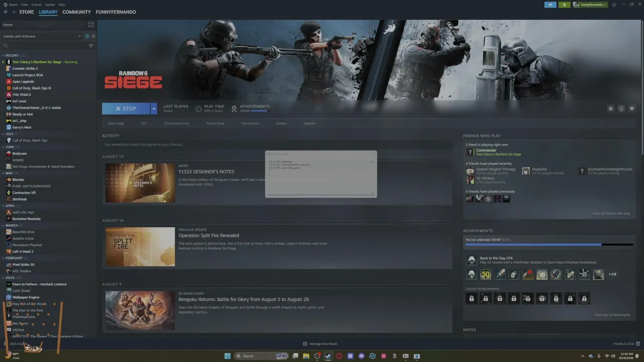This screenshot has width=644, height=362.
Task: Open advanced filters icon beside search
Action: tap(91, 46)
